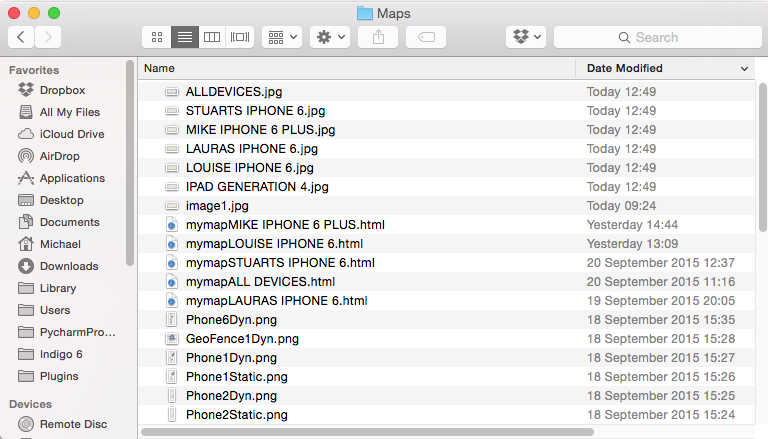Click the file list vertical scrollbar
This screenshot has height=439, width=768.
point(762,157)
